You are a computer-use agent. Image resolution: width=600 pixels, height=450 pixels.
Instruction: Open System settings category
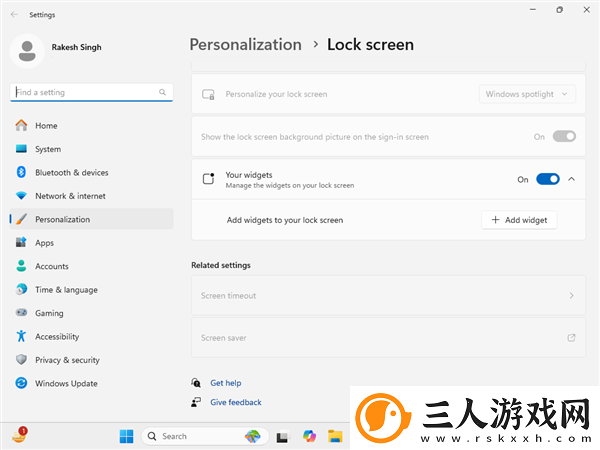(91, 149)
